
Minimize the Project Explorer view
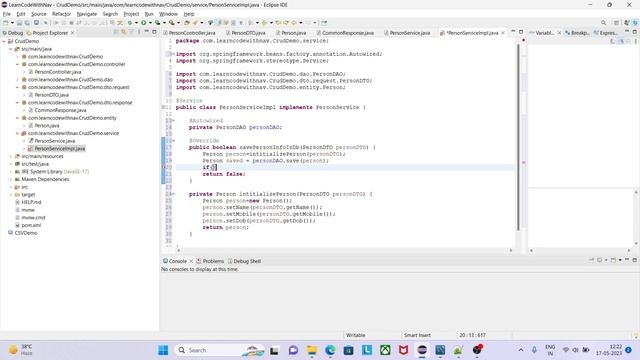point(147,32)
